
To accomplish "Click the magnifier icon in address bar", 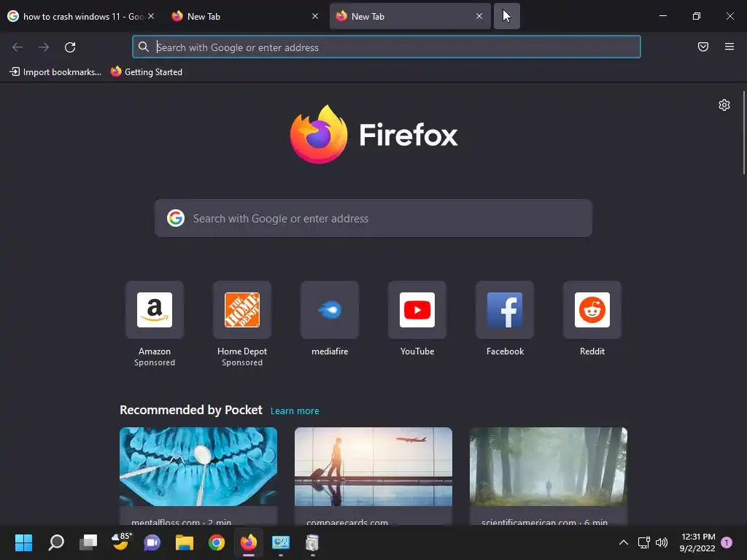I will coord(144,47).
